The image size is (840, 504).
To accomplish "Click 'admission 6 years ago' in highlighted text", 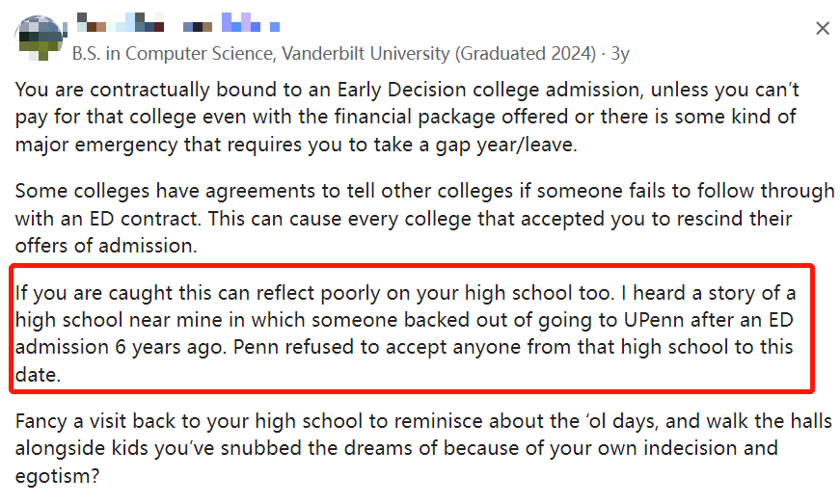I will click(x=122, y=347).
